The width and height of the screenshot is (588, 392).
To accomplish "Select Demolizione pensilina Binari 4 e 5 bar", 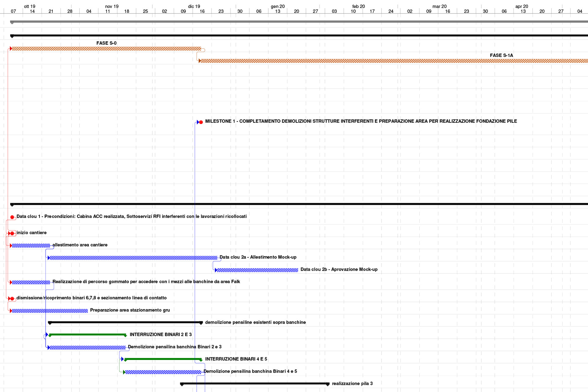I will click(163, 372).
